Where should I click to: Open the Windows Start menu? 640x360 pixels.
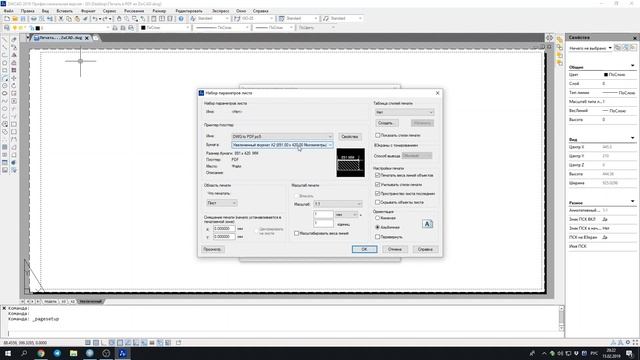point(8,353)
